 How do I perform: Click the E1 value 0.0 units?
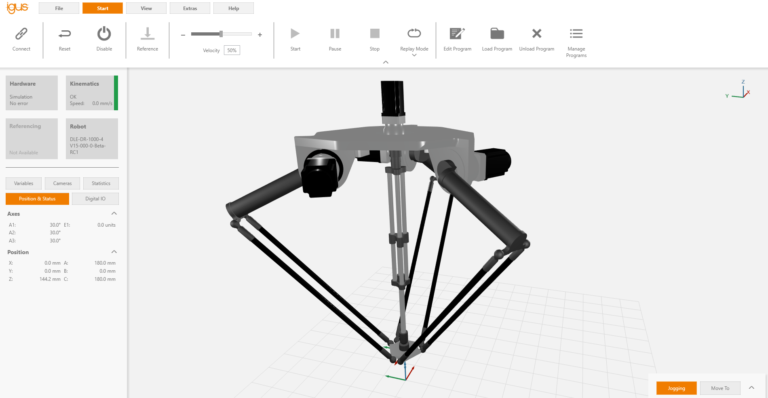pyautogui.click(x=106, y=225)
